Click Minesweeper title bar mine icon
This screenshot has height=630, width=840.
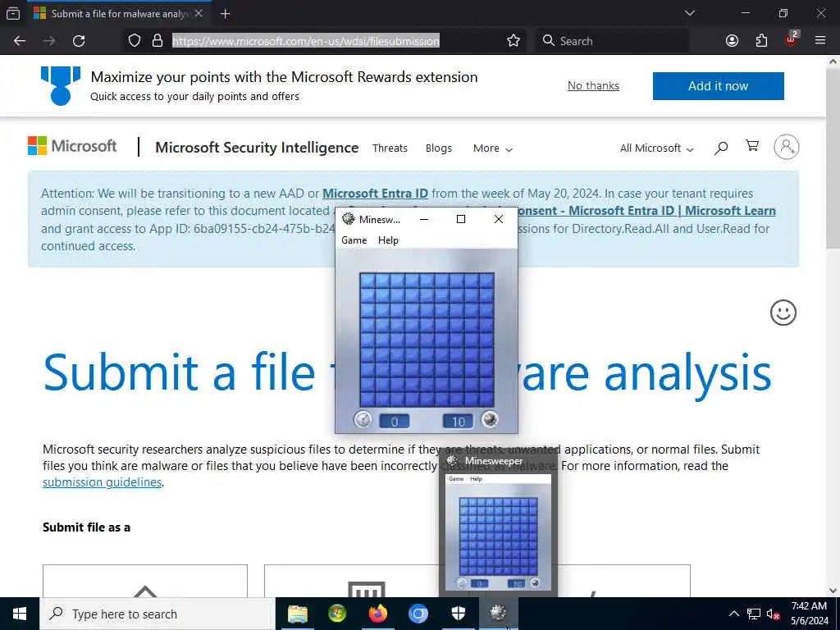click(x=349, y=218)
